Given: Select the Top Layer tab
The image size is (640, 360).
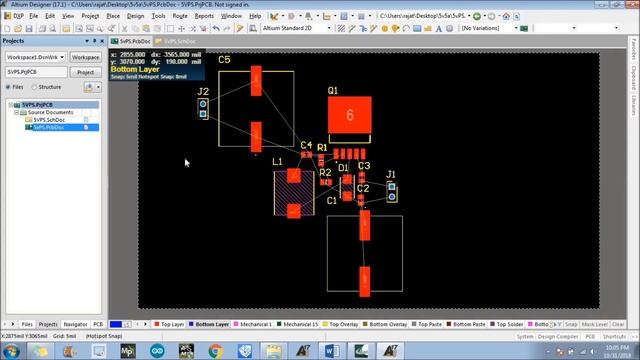Looking at the screenshot, I should pyautogui.click(x=169, y=324).
